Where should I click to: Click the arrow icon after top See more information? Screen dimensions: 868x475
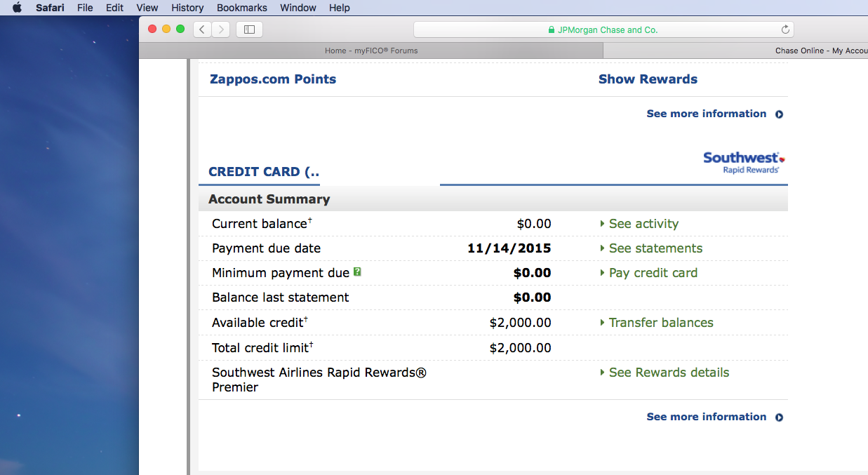(x=779, y=114)
